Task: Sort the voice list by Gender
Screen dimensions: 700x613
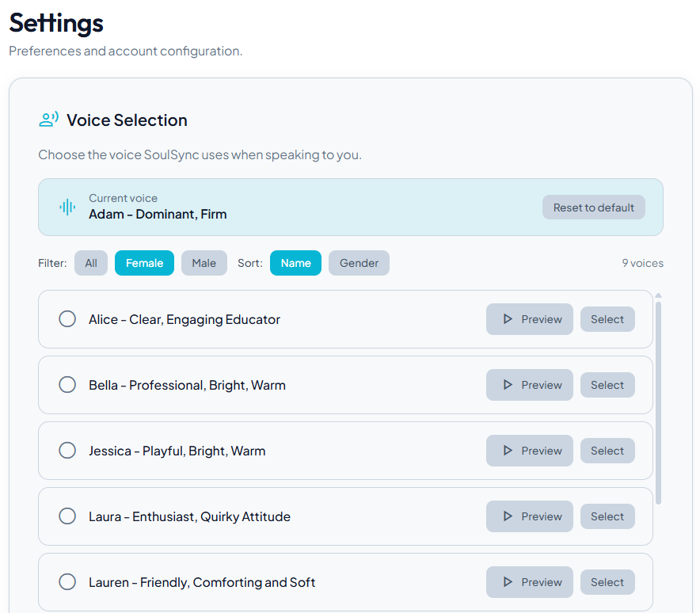Action: (359, 263)
